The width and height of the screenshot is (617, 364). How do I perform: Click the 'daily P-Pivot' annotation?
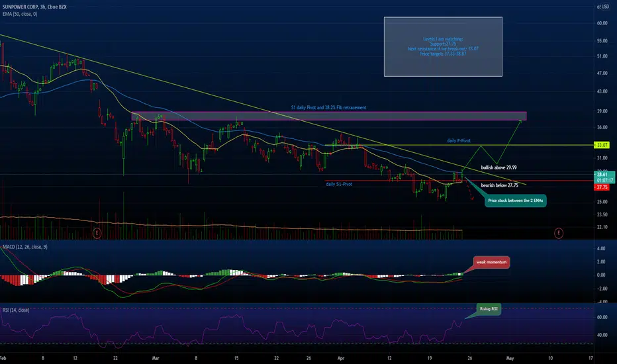pyautogui.click(x=458, y=140)
